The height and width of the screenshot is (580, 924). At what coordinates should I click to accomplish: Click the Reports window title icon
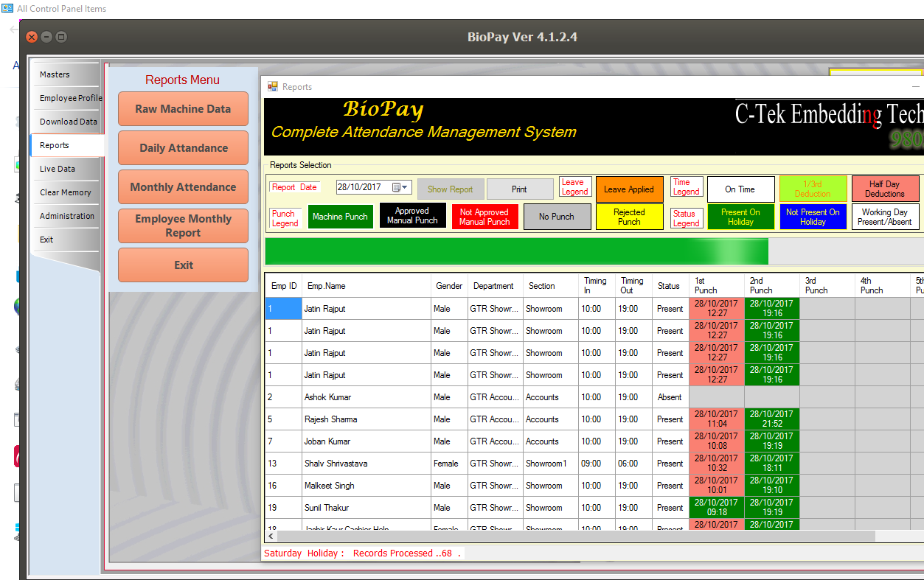[x=272, y=87]
